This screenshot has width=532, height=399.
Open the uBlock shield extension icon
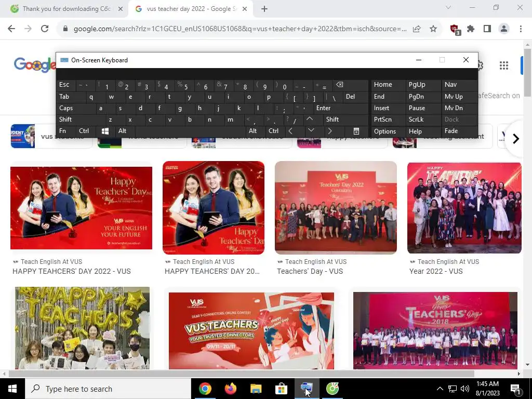coord(455,30)
